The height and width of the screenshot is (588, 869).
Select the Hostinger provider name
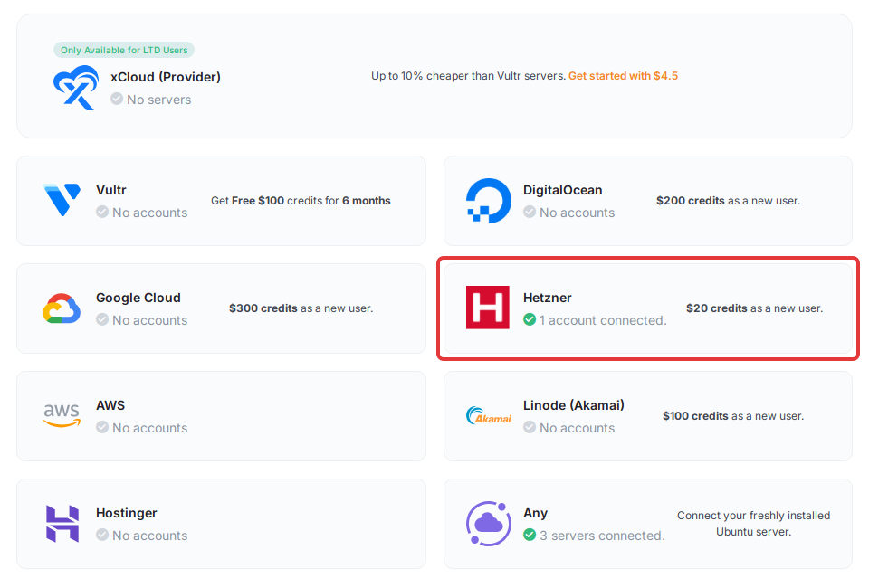click(127, 513)
